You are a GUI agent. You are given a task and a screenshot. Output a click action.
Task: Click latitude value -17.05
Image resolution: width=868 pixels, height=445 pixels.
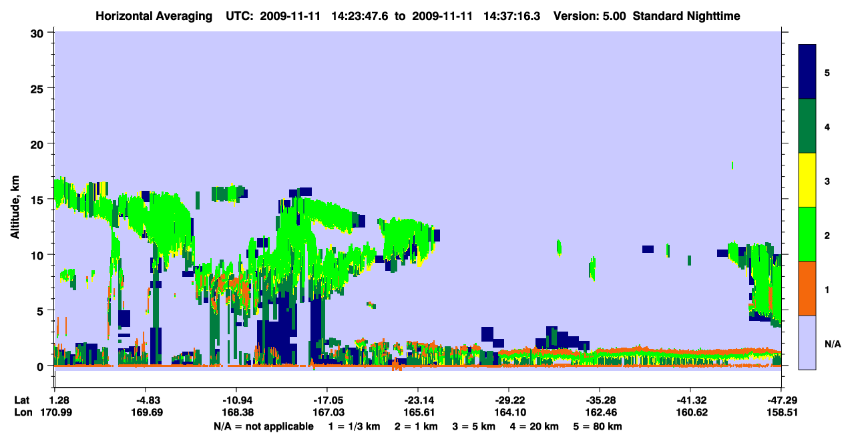(x=327, y=400)
